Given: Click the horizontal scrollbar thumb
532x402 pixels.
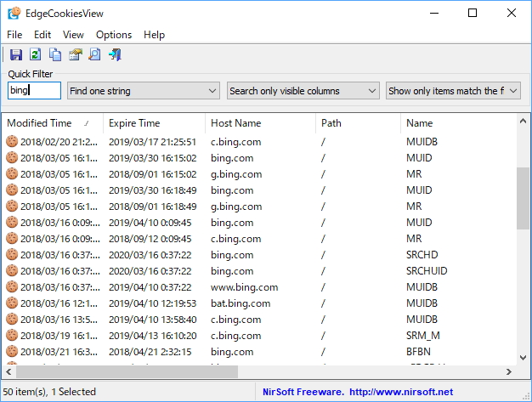Looking at the screenshot, I should [127, 371].
